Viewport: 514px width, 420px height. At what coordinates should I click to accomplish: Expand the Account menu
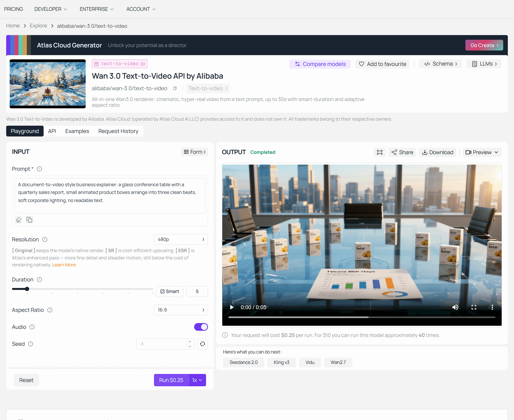(141, 9)
